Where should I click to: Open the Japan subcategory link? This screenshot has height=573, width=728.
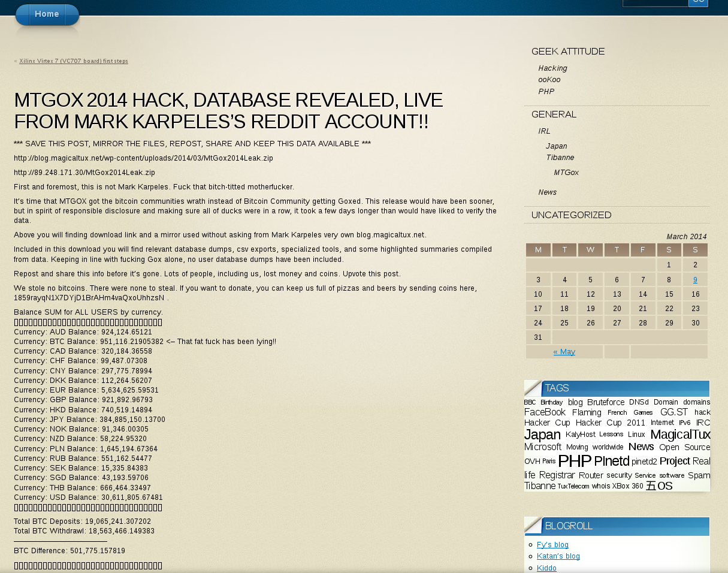[x=556, y=146]
